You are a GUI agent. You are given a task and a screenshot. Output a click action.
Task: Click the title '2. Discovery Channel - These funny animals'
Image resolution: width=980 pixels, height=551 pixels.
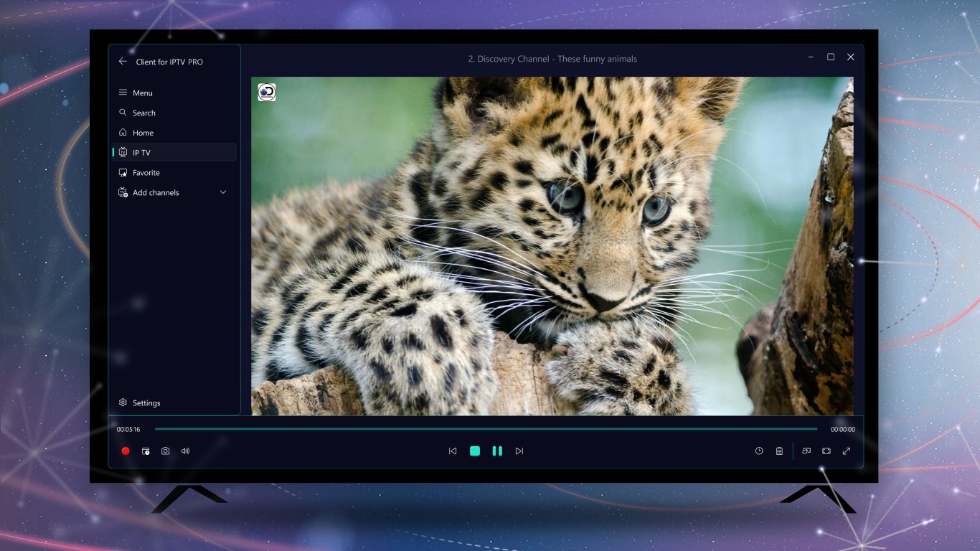(552, 59)
